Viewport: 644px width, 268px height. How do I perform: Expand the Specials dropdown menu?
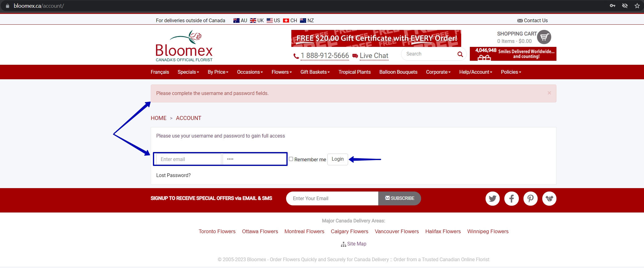click(x=188, y=72)
